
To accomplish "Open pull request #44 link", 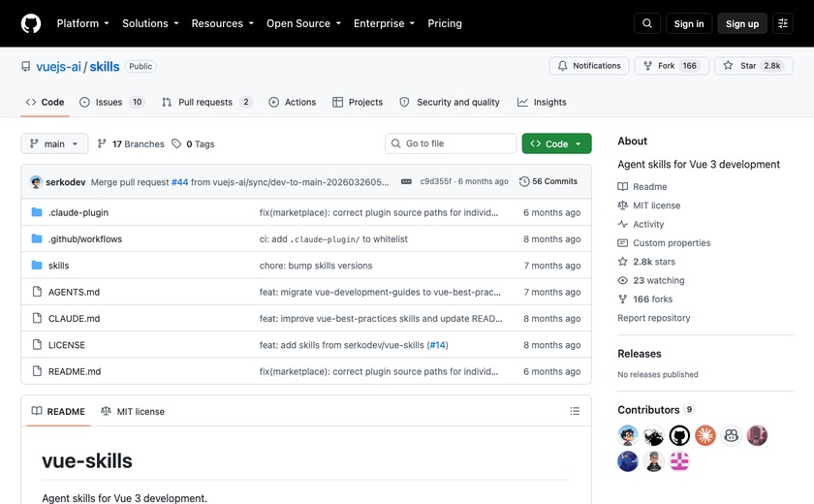I will pyautogui.click(x=179, y=182).
